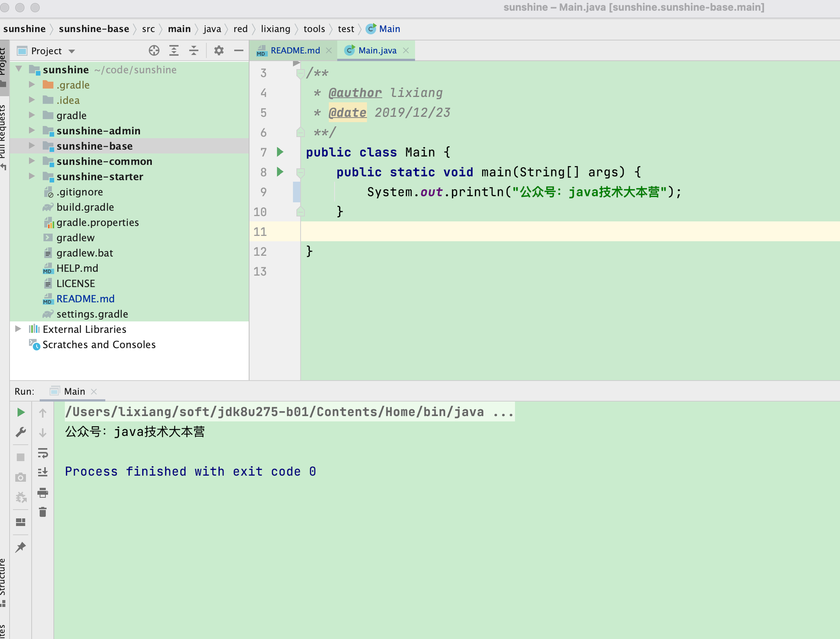Hide the Project panel with minus icon
Viewport: 840px width, 639px height.
click(239, 50)
